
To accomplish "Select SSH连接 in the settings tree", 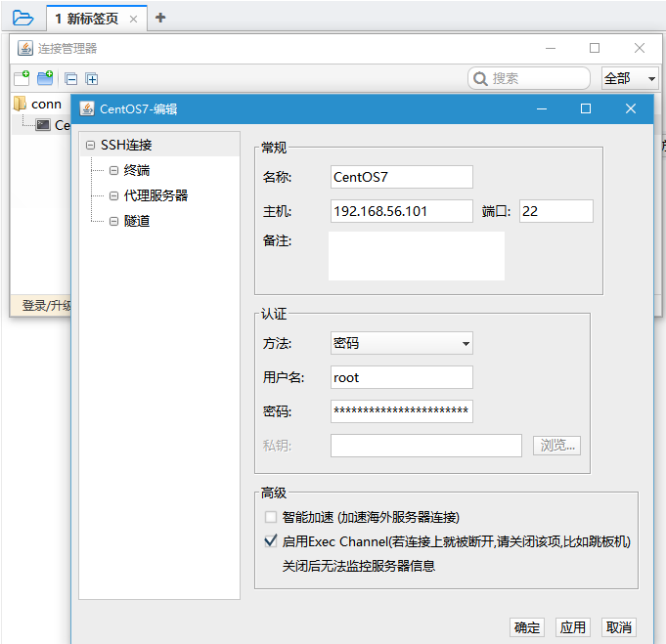I will pos(126,146).
